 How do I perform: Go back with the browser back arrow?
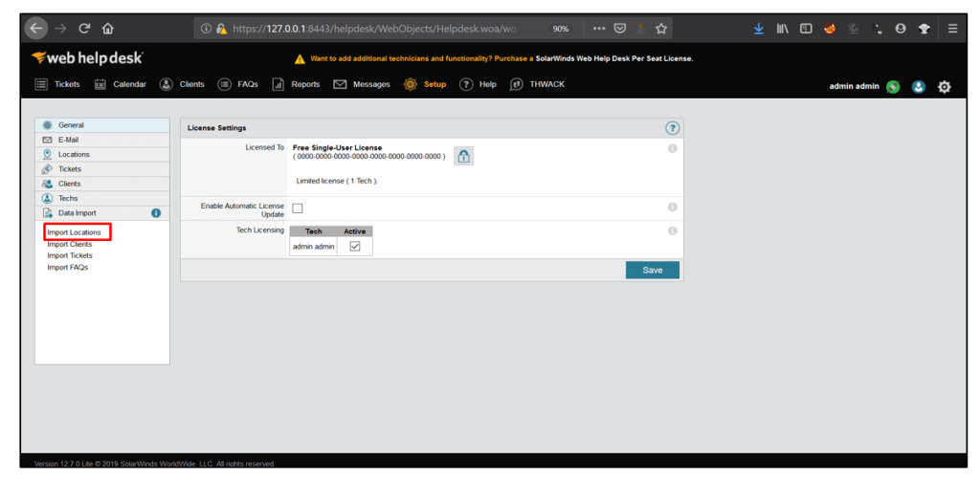(x=37, y=28)
